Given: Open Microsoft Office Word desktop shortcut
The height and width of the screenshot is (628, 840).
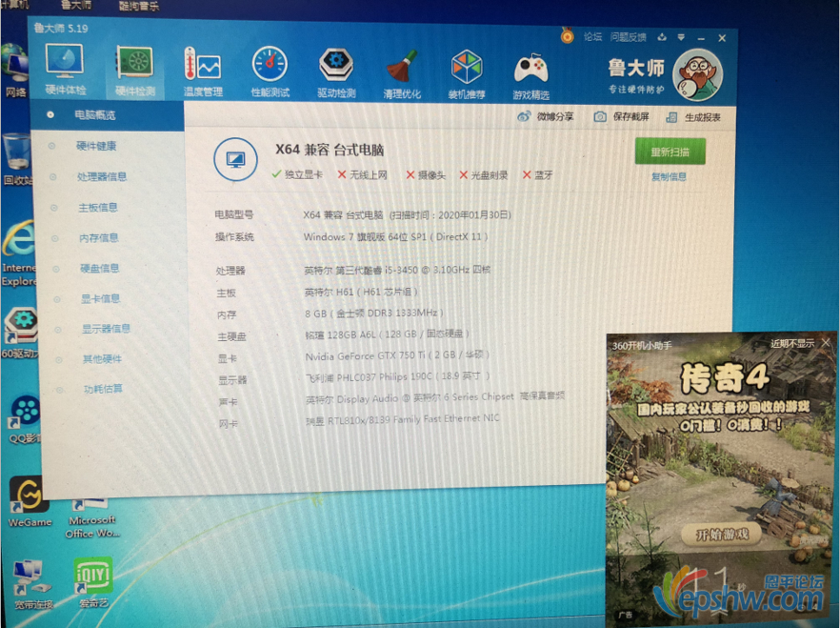Looking at the screenshot, I should point(92,518).
